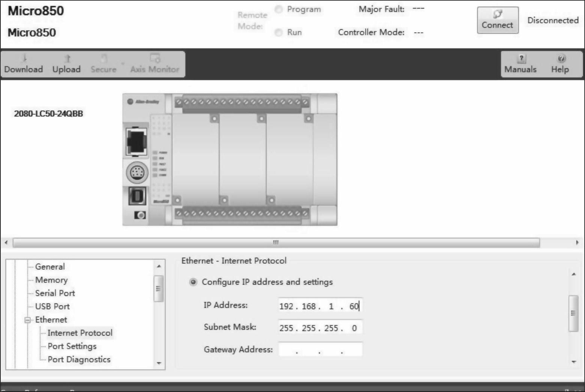The height and width of the screenshot is (392, 585).
Task: Click the horizontal scrollbar under controller image
Action: pos(276,243)
